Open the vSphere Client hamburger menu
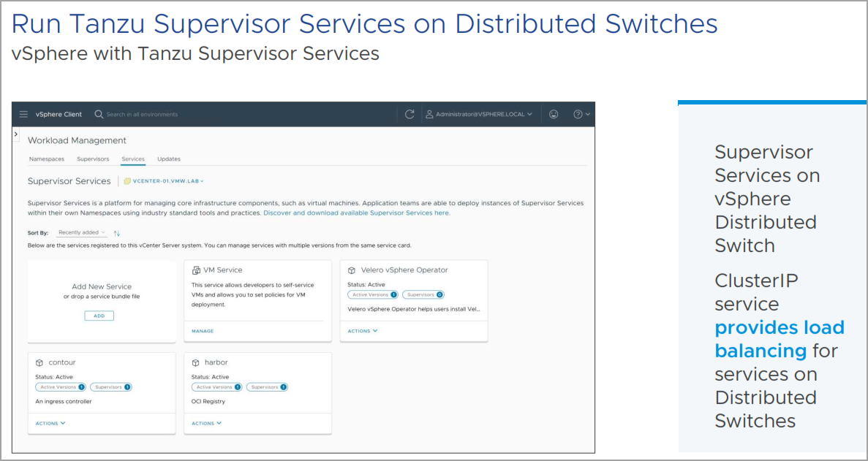 coord(23,115)
